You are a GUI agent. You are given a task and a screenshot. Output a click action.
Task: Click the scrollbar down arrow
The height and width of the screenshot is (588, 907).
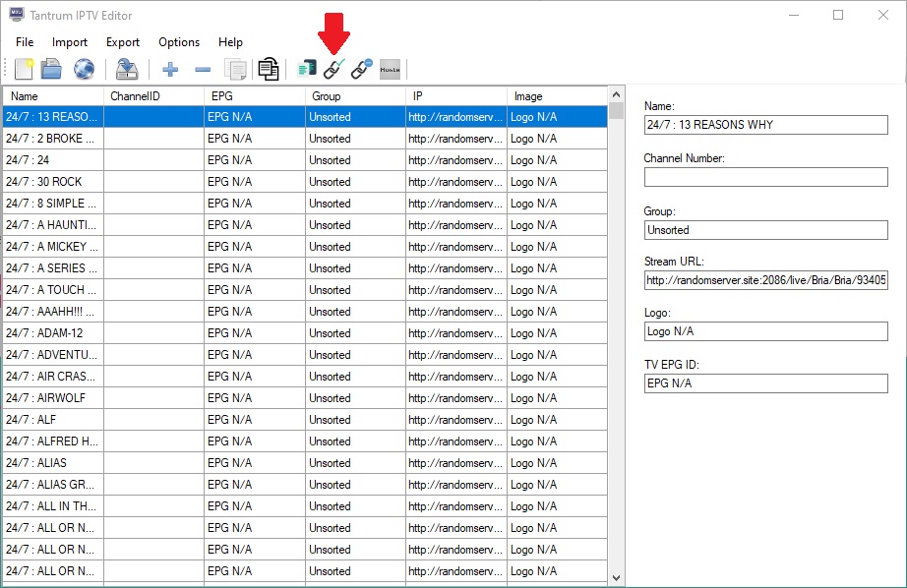pos(615,577)
